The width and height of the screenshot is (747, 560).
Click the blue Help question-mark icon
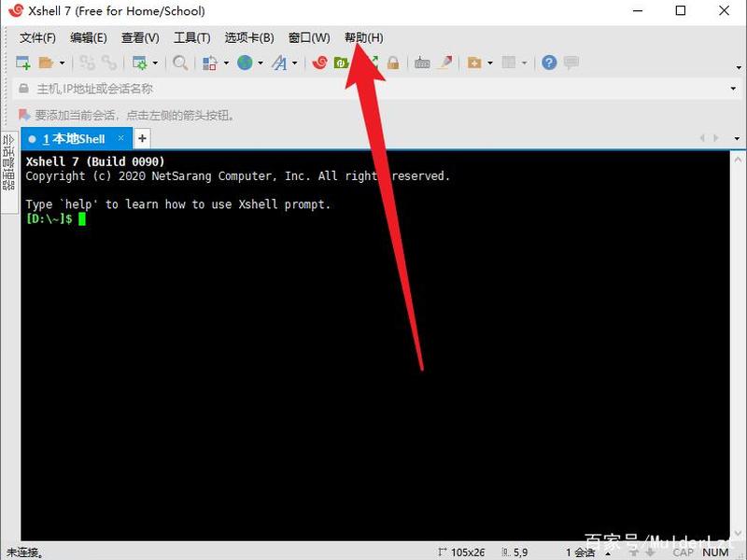click(549, 63)
